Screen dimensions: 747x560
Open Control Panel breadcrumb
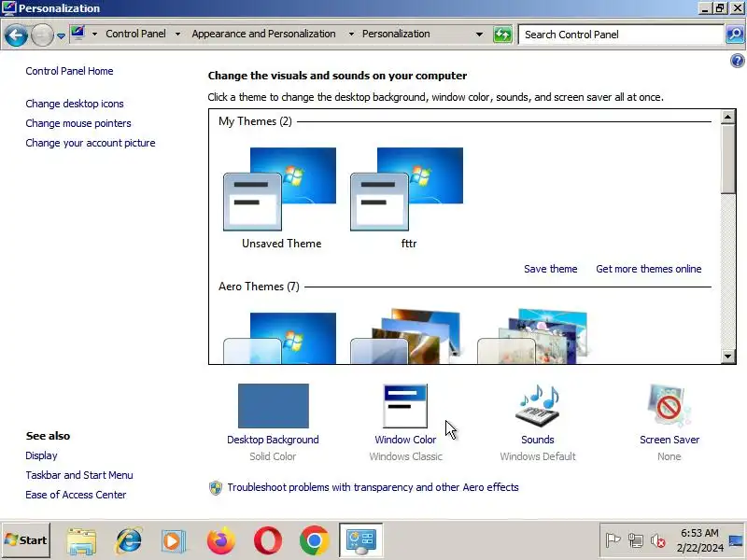coord(135,34)
